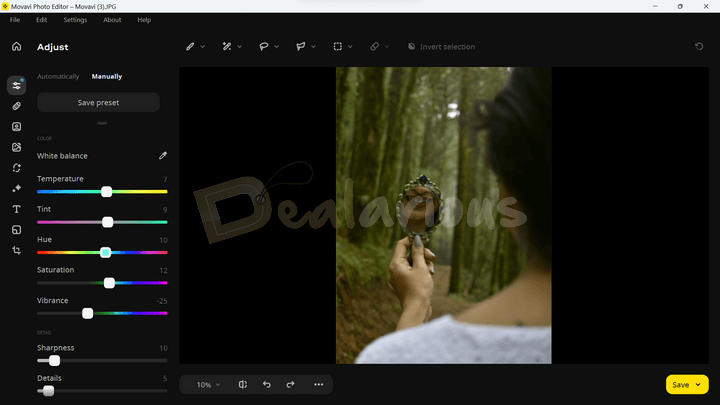Pick white balance with the eyedropper
Screen dimensions: 720x405
(163, 156)
